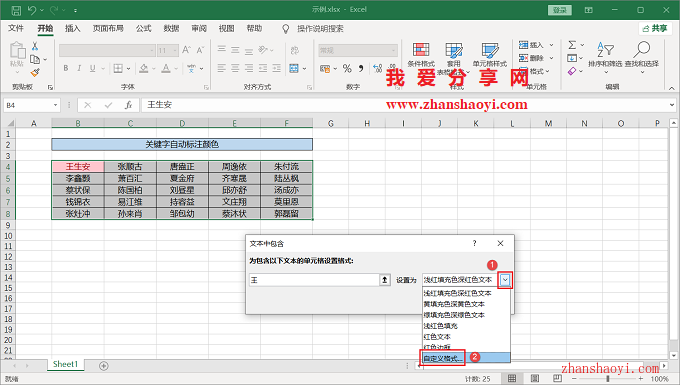Select 自定义格式 from the dropdown list
The height and width of the screenshot is (385, 680).
(466, 358)
